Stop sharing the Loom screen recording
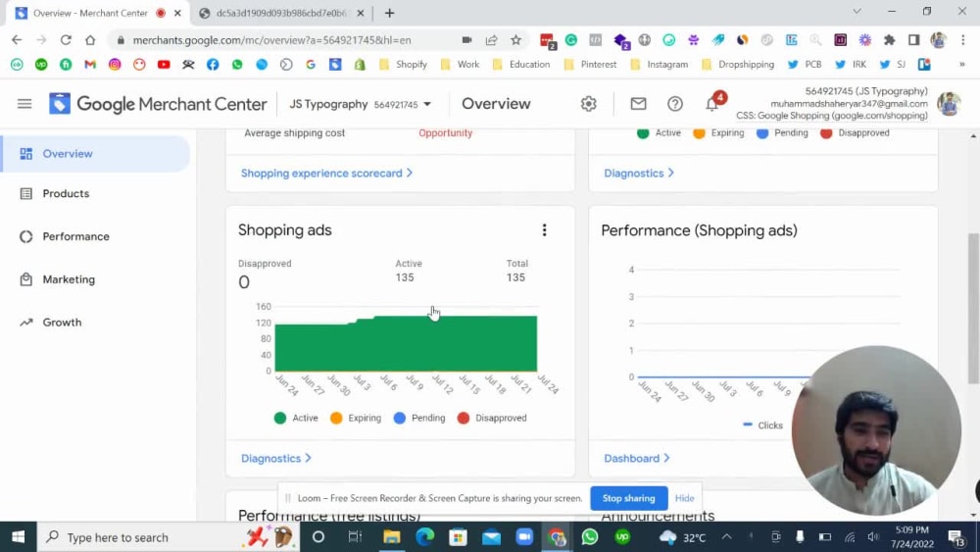The image size is (980, 552). click(629, 498)
